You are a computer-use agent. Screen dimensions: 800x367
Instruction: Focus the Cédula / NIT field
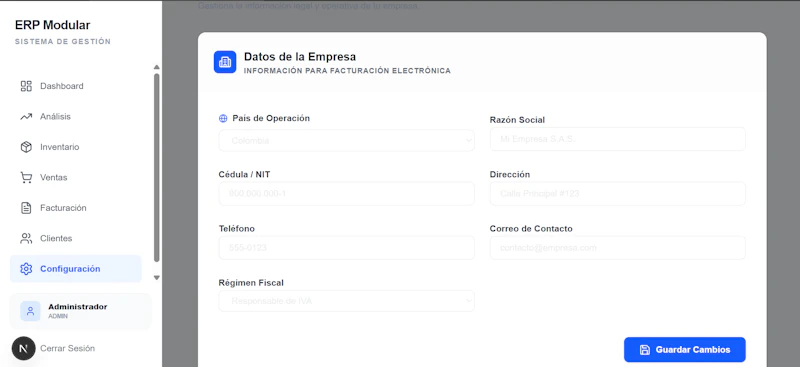click(x=346, y=194)
